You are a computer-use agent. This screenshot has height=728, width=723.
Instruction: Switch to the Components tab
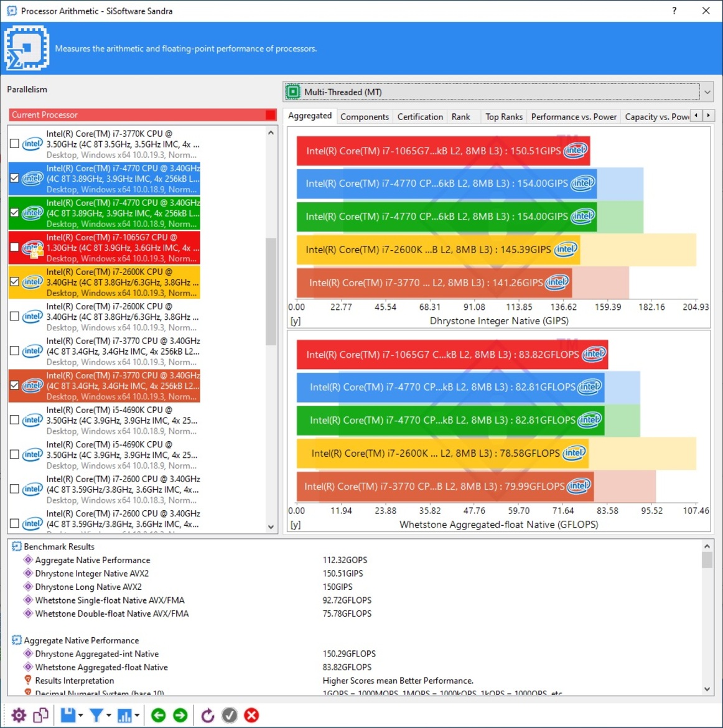[x=365, y=116]
